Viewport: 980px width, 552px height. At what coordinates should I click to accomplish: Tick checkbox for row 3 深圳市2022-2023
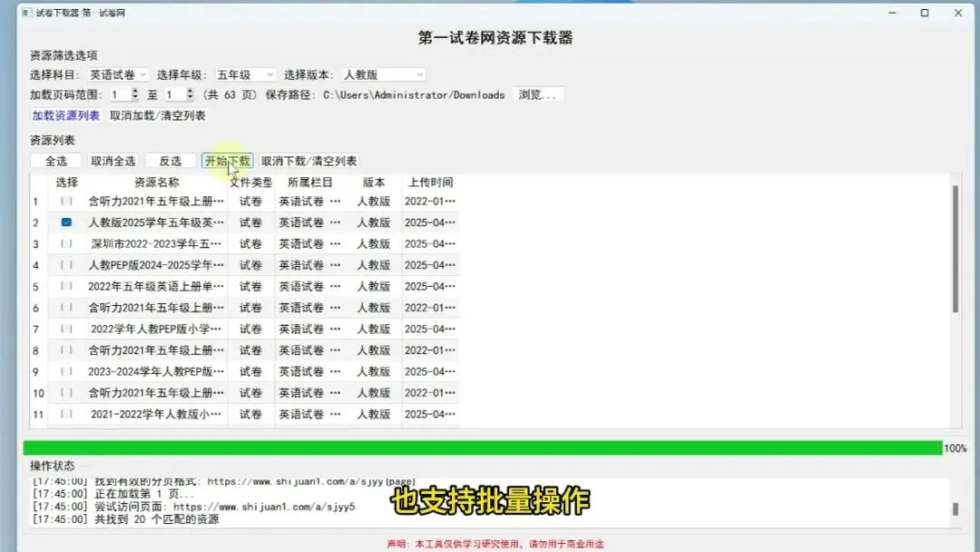point(66,244)
